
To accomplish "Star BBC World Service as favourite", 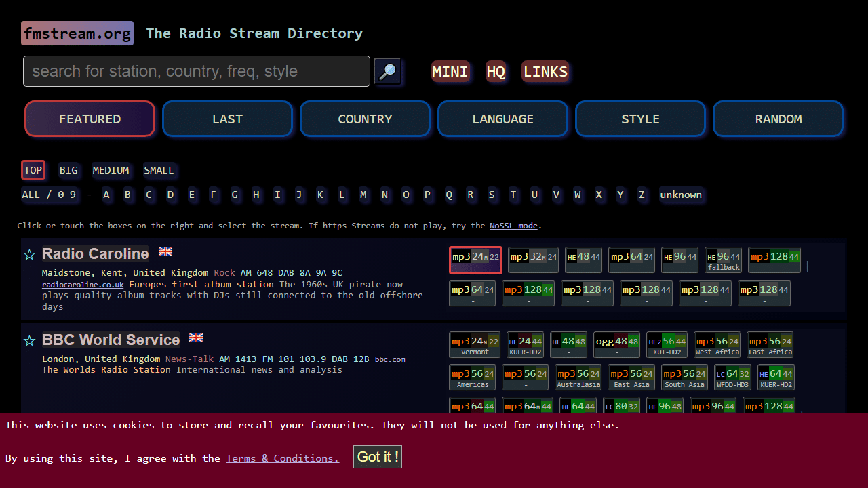I will pos(29,341).
